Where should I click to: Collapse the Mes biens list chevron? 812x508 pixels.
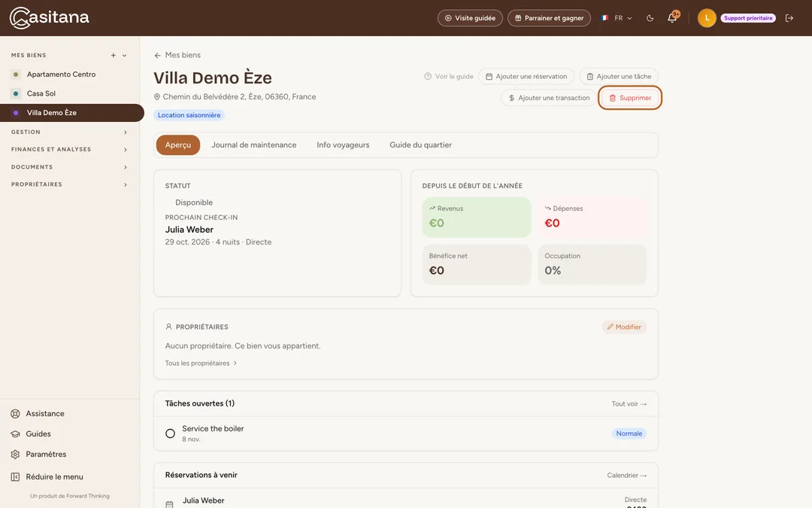tap(124, 56)
